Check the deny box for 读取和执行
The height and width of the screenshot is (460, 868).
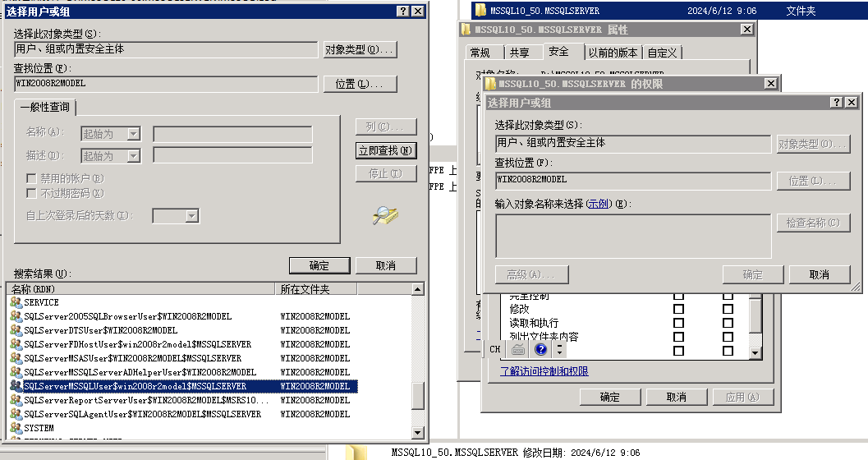point(728,323)
